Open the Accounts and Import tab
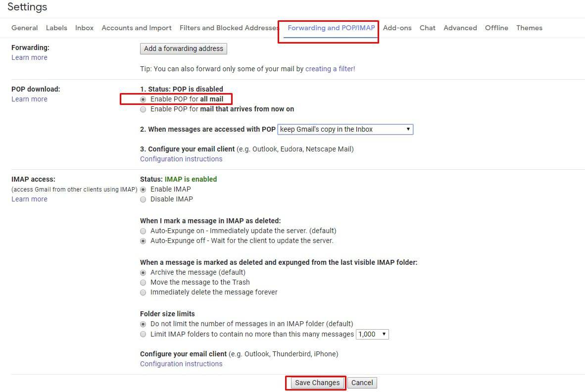The image size is (585, 392). (x=137, y=28)
